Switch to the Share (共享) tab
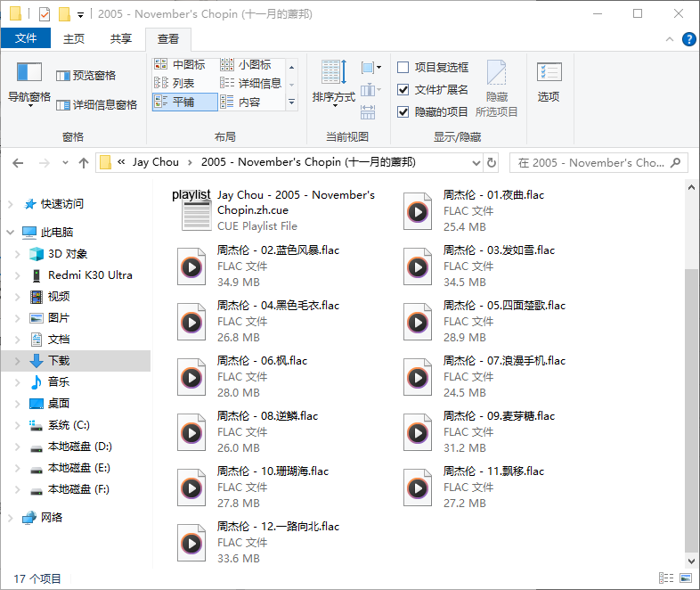 [121, 39]
